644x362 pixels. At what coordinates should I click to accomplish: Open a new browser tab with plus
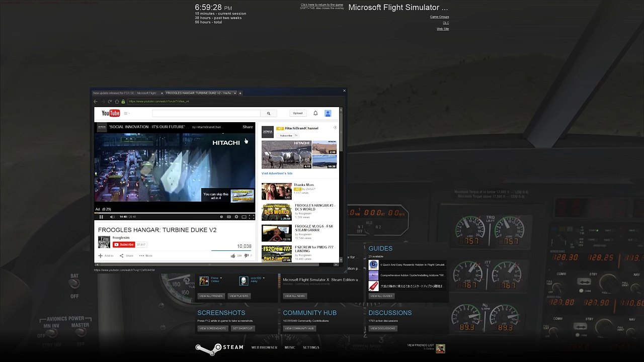(x=240, y=93)
